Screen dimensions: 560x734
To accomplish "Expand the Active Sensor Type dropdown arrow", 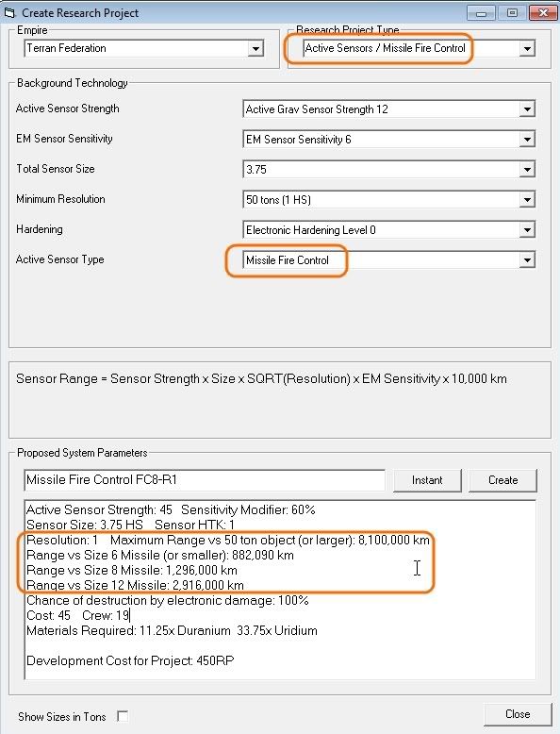I will 527,259.
